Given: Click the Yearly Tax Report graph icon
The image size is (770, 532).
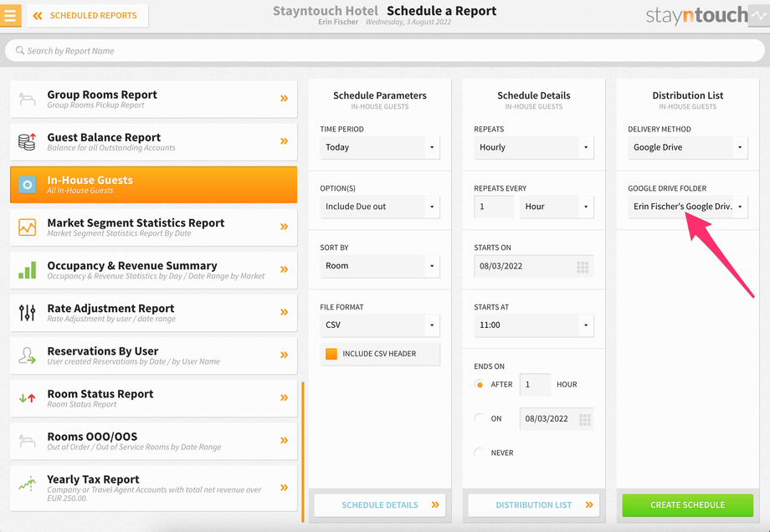Looking at the screenshot, I should [x=27, y=484].
